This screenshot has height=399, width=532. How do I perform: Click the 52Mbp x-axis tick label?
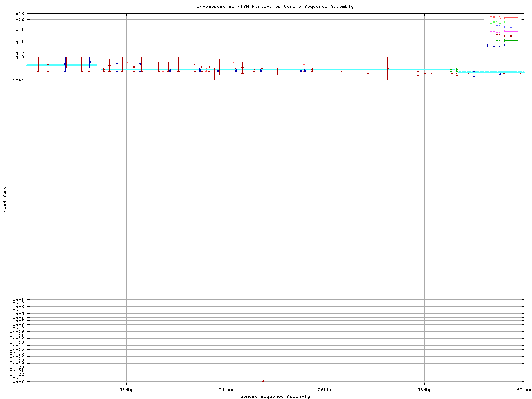[x=126, y=390]
